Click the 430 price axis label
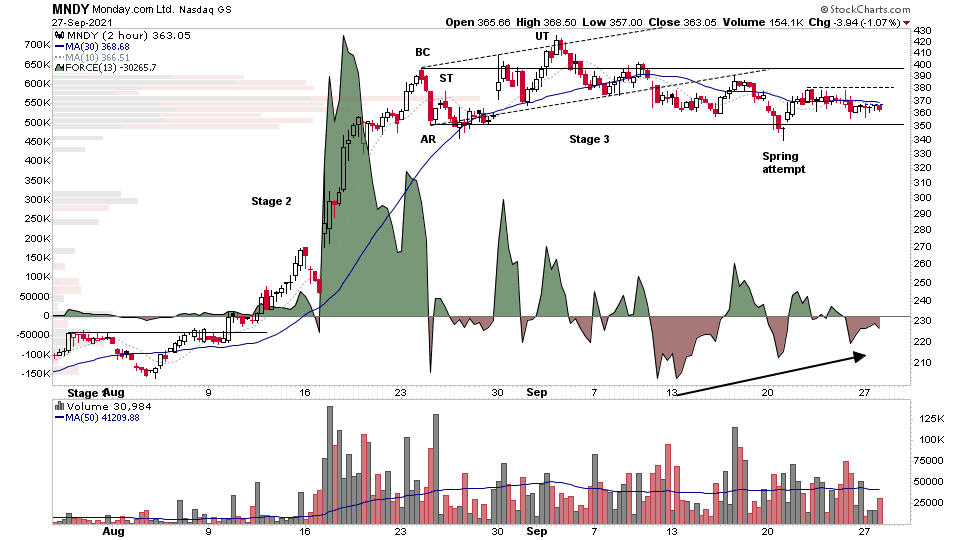Viewport: 960px width, 540px height. tap(922, 31)
